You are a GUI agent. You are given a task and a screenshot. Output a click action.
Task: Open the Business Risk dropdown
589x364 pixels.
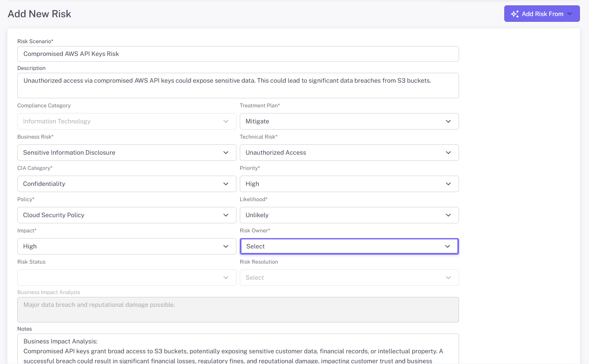tap(127, 153)
